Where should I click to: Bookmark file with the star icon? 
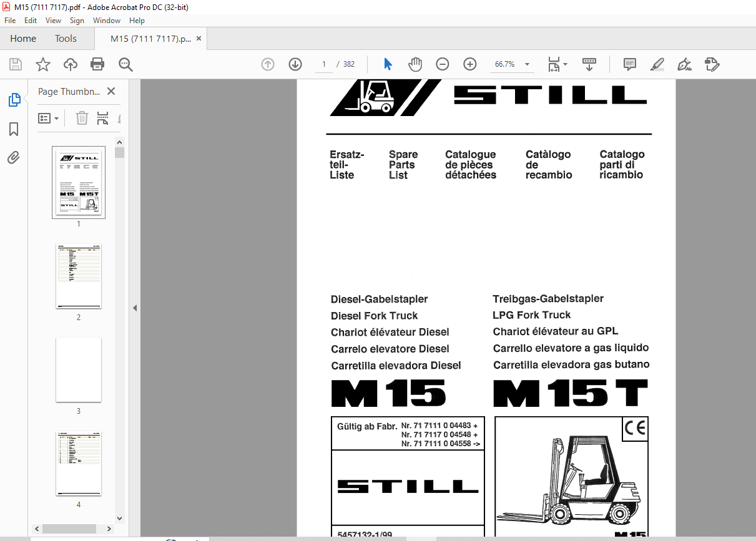click(x=42, y=64)
